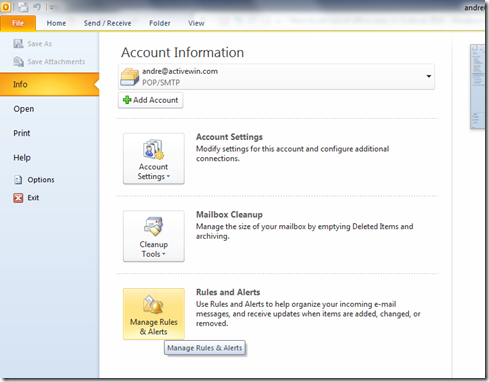Click the Manage Rules & Alerts bell icon
This screenshot has height=382, width=489.
[154, 304]
